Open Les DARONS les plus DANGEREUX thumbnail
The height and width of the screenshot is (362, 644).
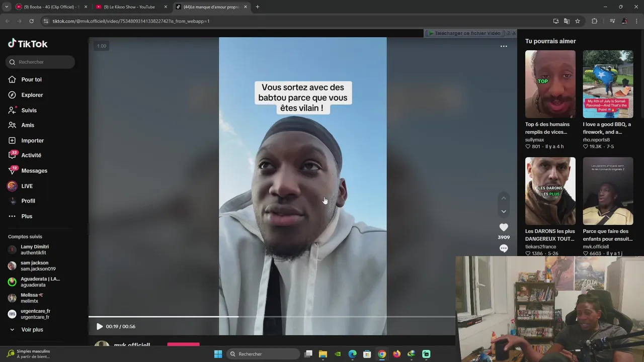550,191
